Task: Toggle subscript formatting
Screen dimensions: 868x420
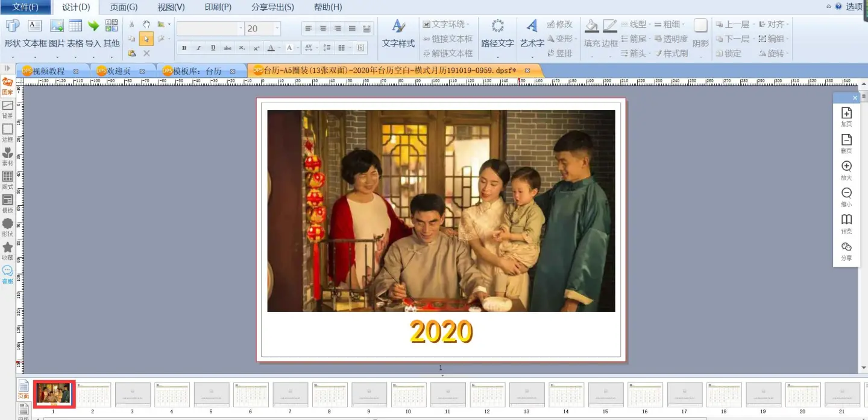Action: point(242,48)
